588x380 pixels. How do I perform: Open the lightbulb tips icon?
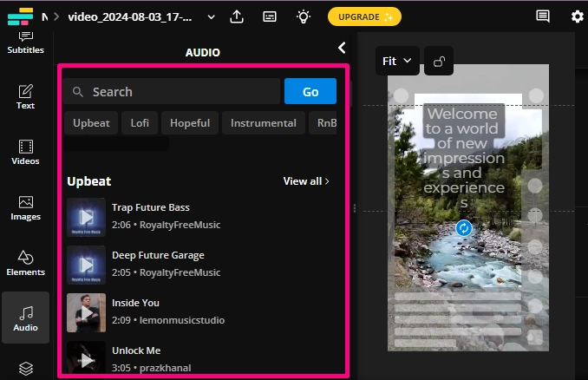pos(303,16)
